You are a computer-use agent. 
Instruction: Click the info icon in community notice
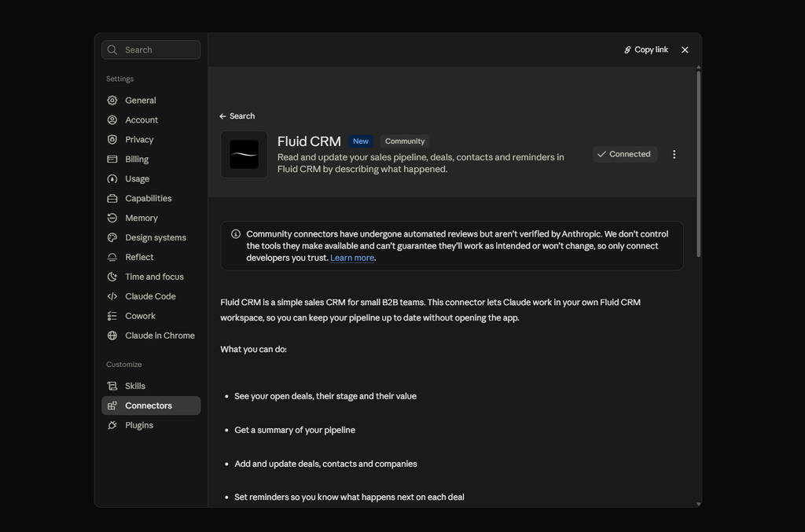coord(236,234)
